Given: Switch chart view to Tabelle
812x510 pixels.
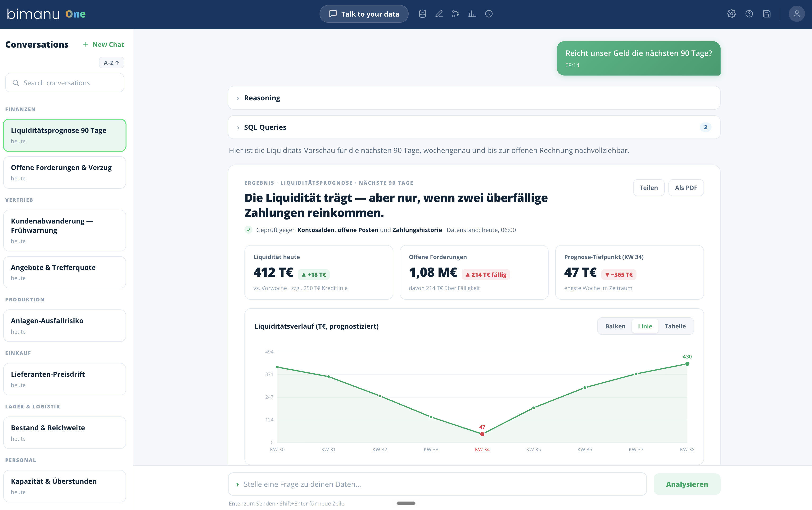Looking at the screenshot, I should pos(675,326).
